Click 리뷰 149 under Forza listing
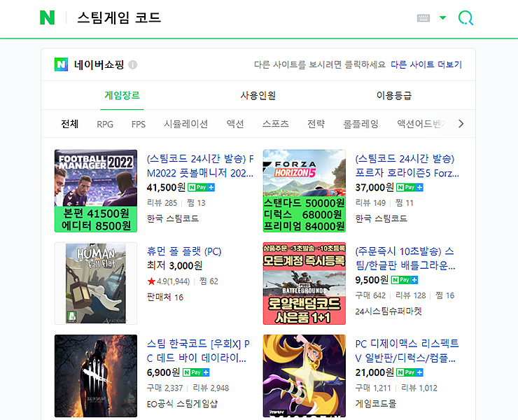Image resolution: width=518 pixels, height=420 pixels. pyautogui.click(x=371, y=203)
